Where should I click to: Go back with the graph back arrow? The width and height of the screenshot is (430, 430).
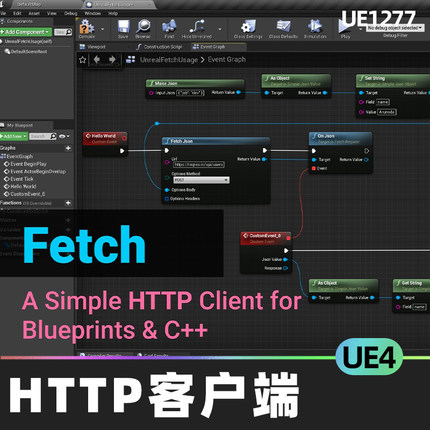(97, 60)
